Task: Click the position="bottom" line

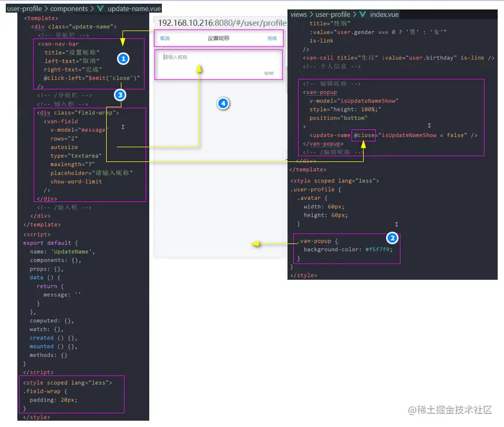Action: pos(338,118)
